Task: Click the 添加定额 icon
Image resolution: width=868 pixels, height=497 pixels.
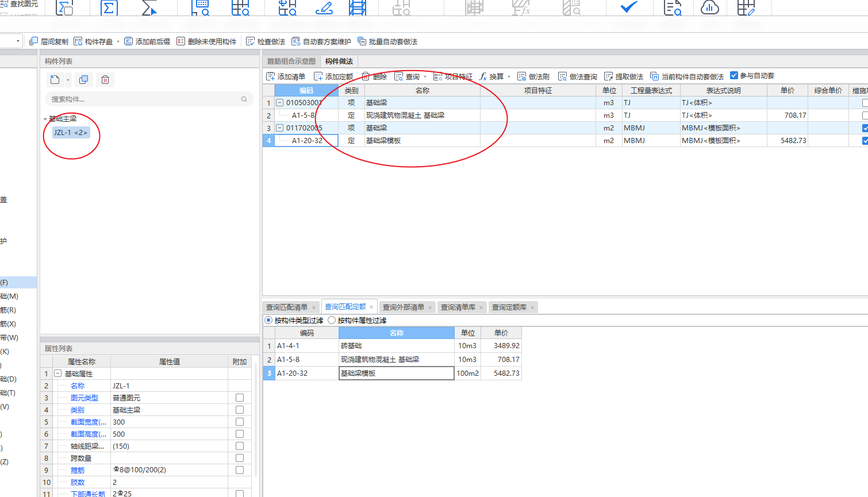Action: pyautogui.click(x=318, y=76)
